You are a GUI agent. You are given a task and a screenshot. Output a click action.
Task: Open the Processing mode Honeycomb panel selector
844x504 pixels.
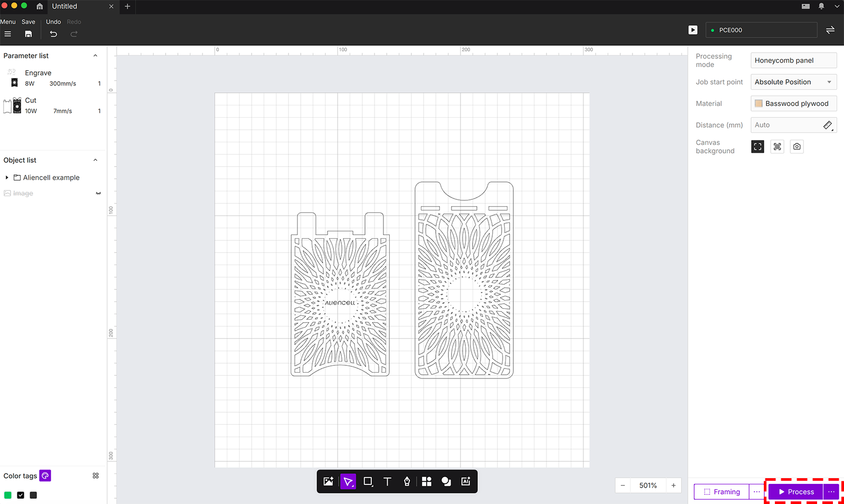(x=793, y=60)
